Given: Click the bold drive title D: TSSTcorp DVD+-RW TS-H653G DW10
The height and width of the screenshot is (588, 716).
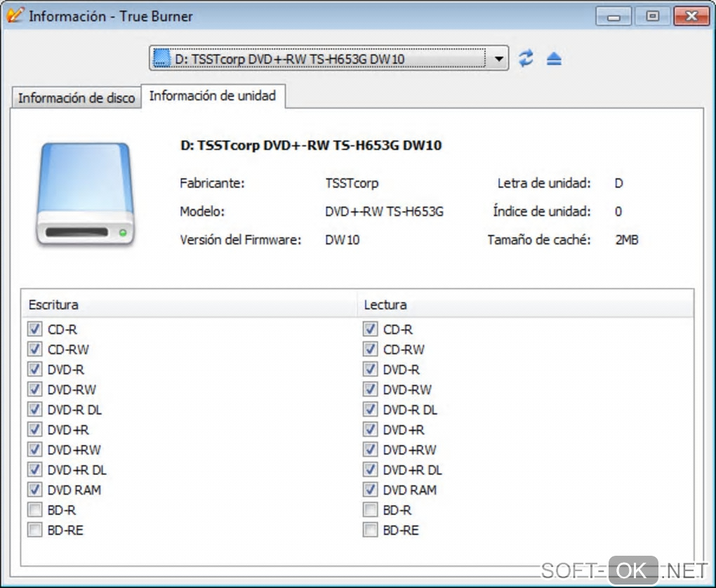Looking at the screenshot, I should (x=311, y=145).
